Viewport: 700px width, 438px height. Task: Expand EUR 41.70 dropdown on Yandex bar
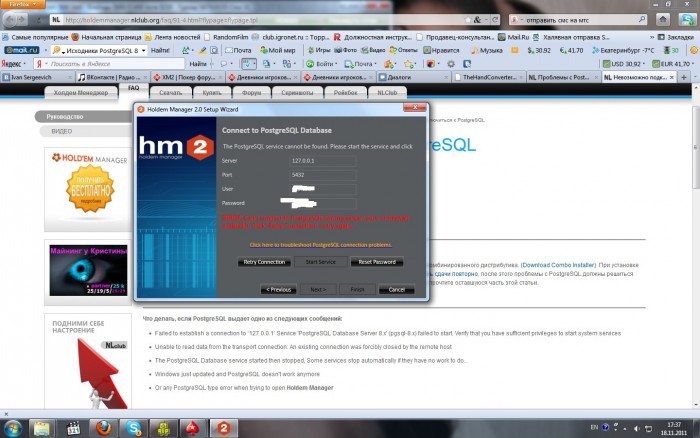click(673, 64)
